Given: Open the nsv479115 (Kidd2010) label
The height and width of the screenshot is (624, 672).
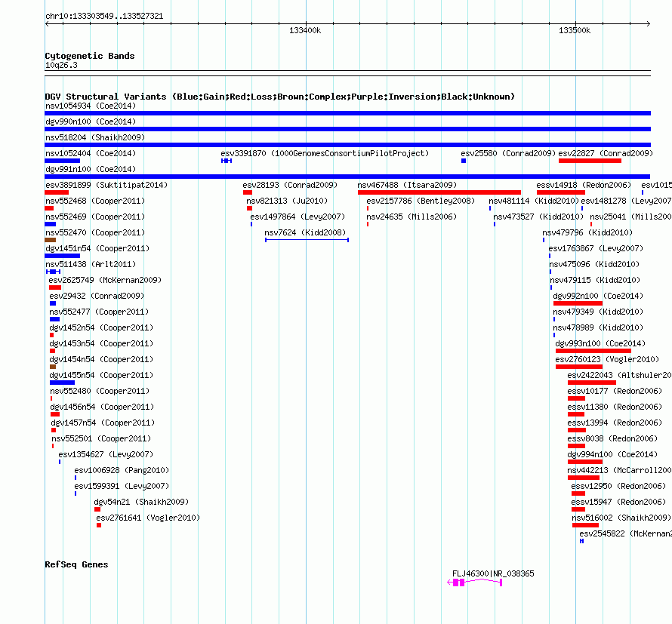Looking at the screenshot, I should coord(595,280).
